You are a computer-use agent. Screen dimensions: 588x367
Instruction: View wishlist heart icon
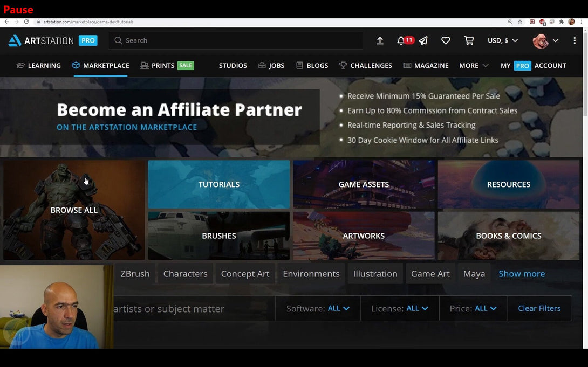[446, 40]
